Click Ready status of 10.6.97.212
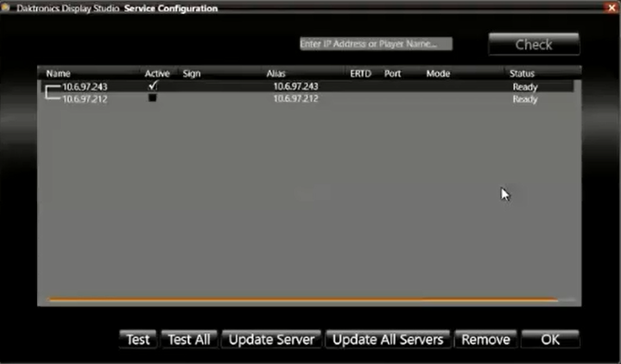621x364 pixels. (525, 99)
